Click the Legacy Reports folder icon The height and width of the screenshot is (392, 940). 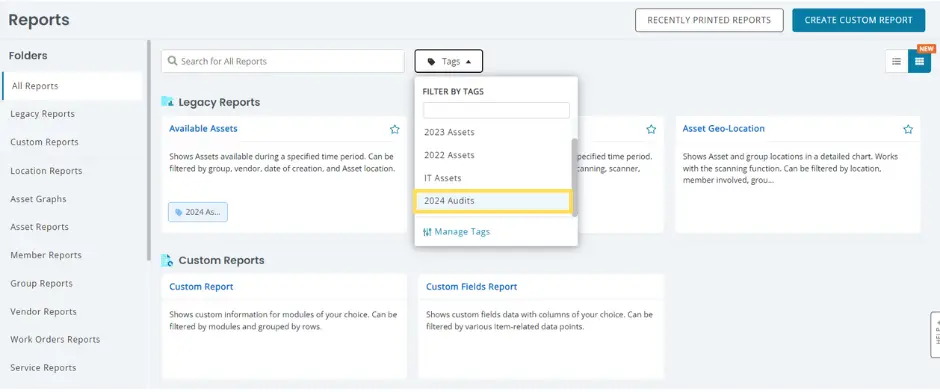tap(167, 101)
